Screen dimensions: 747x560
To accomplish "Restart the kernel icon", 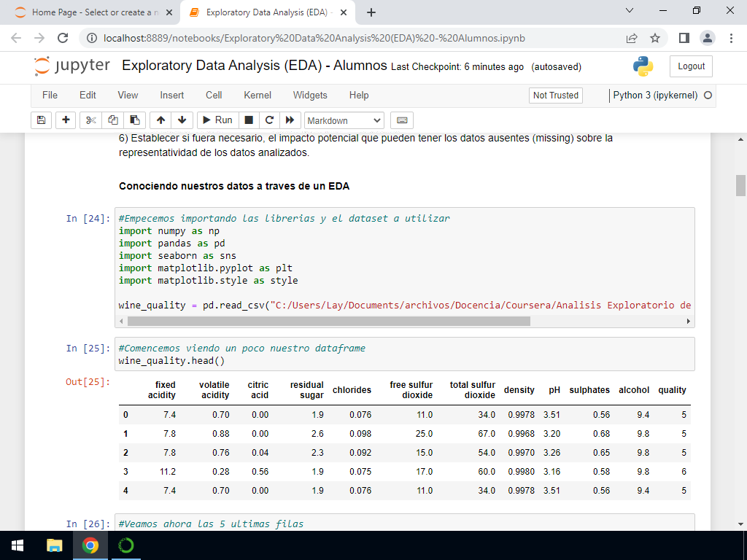I will click(269, 120).
